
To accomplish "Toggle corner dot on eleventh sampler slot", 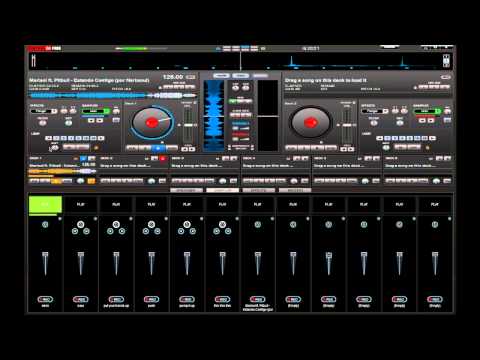I will pos(414,219).
